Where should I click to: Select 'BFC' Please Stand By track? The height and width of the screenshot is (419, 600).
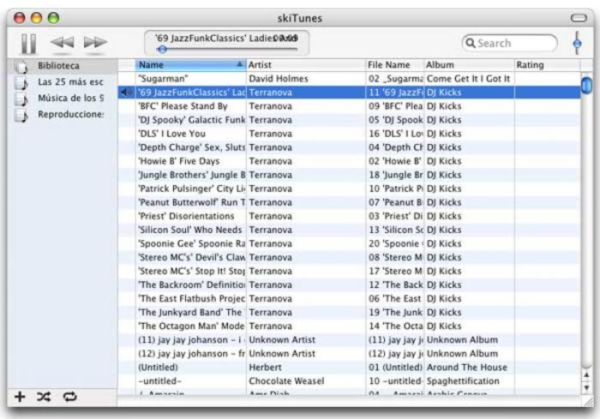point(183,106)
